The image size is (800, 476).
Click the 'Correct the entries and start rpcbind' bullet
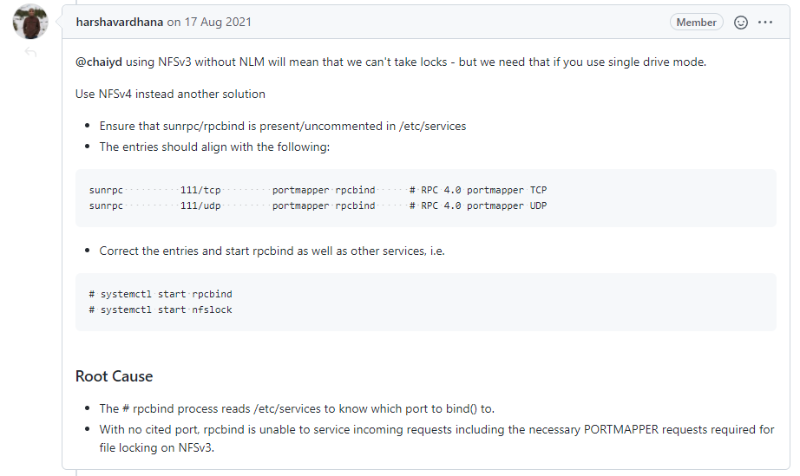pos(272,251)
